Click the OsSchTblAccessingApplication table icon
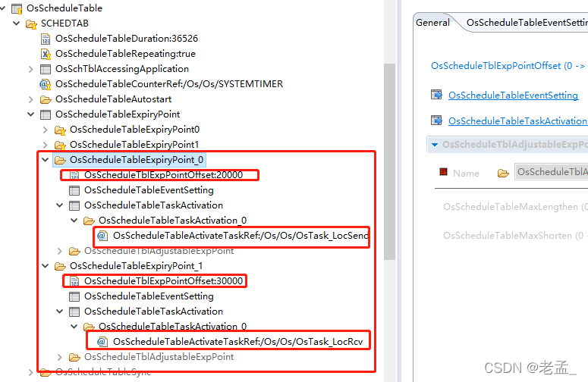Viewport: 588px width, 382px height. (x=46, y=69)
